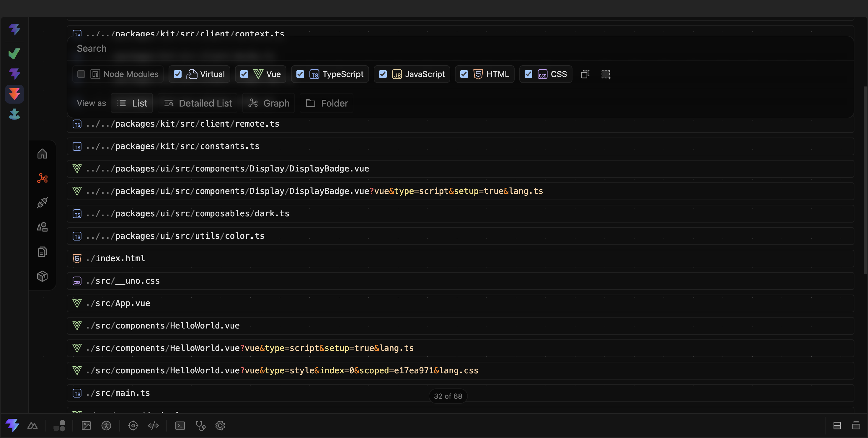Go to the Home overview icon

click(x=42, y=154)
